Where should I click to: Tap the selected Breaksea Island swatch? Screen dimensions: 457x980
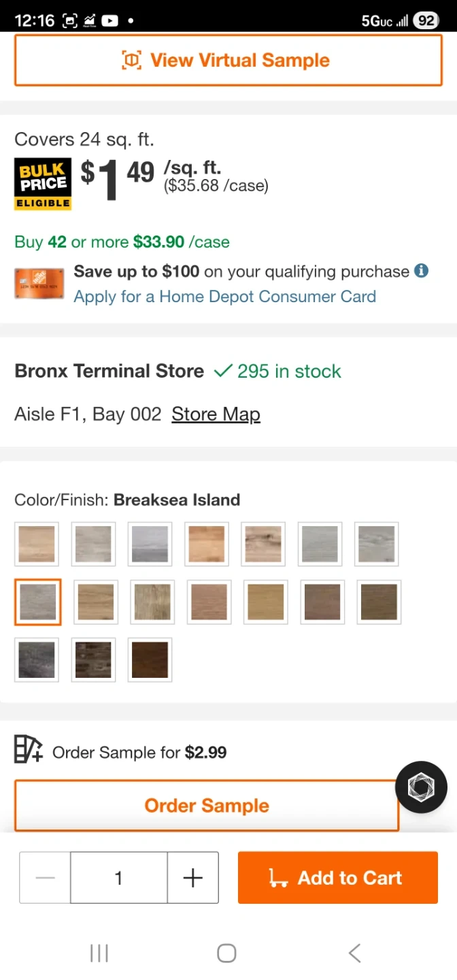pyautogui.click(x=38, y=602)
